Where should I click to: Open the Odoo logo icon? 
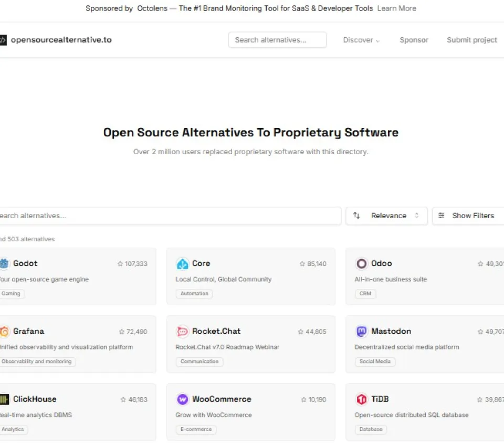pos(361,264)
